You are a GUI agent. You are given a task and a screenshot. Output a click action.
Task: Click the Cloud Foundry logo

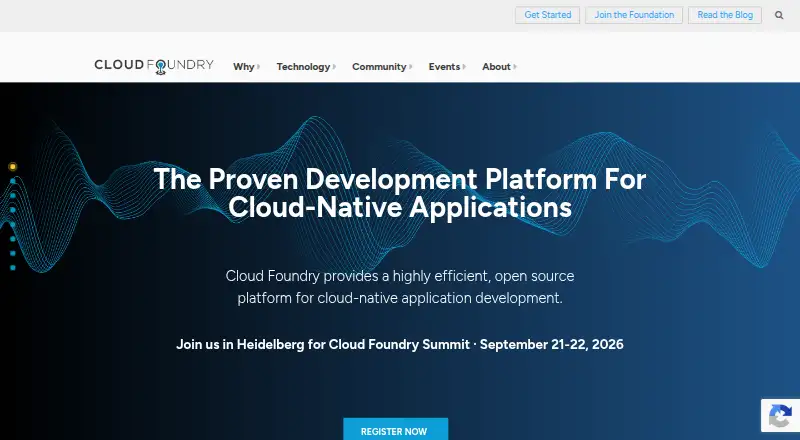tap(154, 66)
